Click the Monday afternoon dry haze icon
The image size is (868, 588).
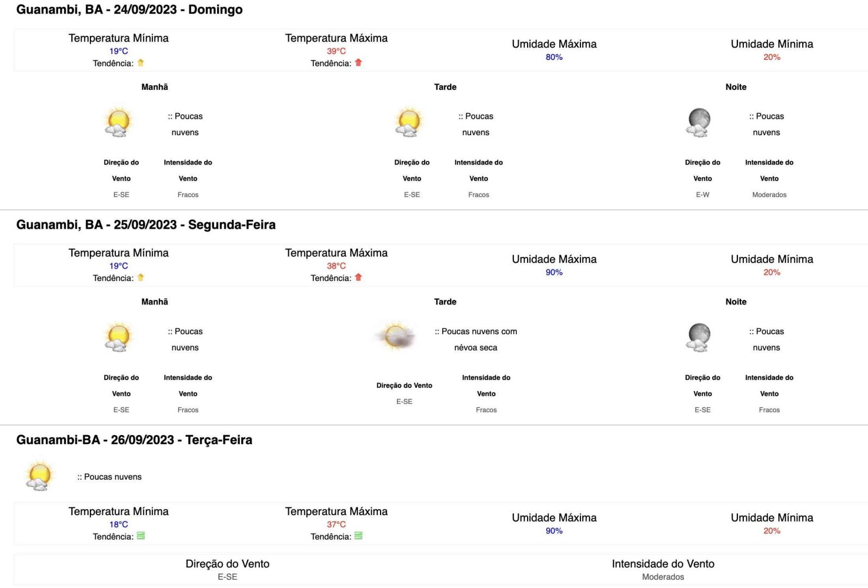[x=396, y=336]
